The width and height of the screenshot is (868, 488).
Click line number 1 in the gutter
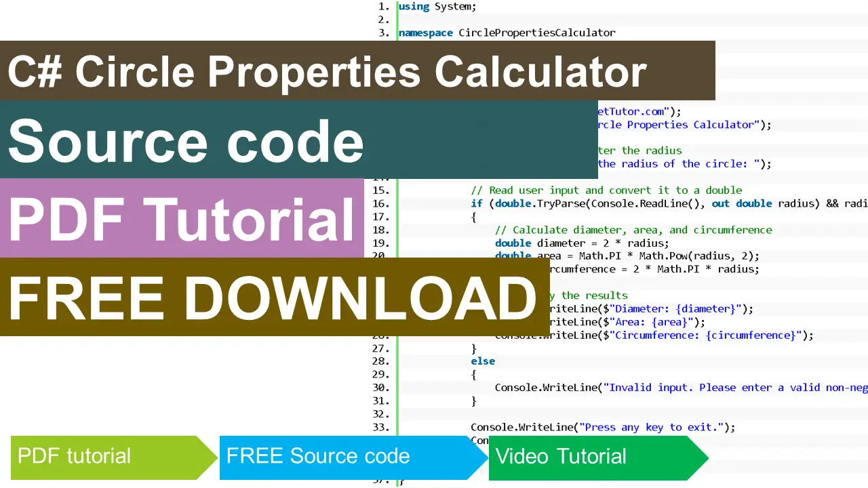click(383, 6)
